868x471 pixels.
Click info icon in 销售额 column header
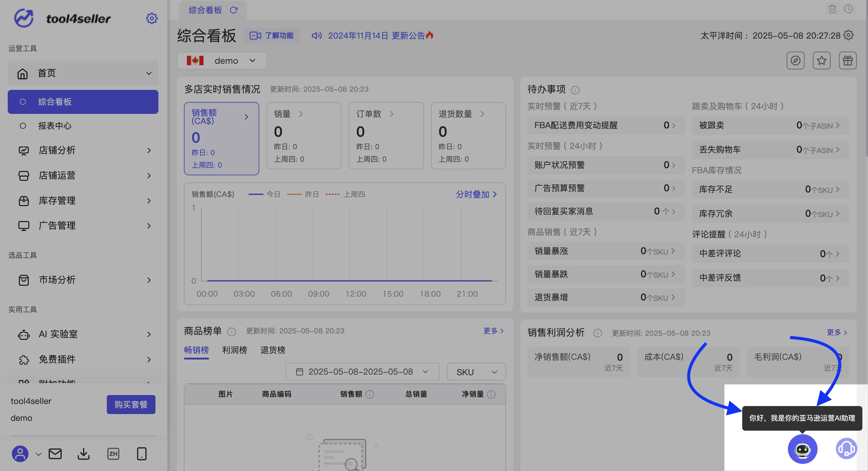pos(370,394)
